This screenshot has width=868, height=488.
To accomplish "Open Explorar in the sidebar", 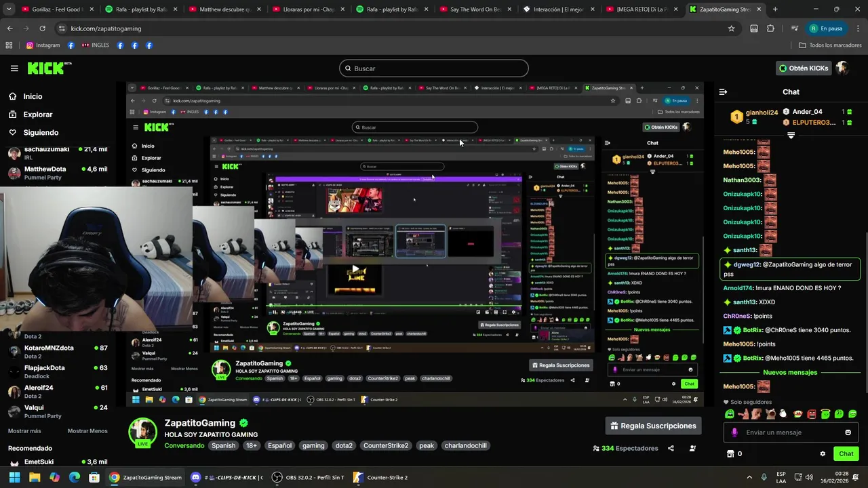I will (31, 115).
